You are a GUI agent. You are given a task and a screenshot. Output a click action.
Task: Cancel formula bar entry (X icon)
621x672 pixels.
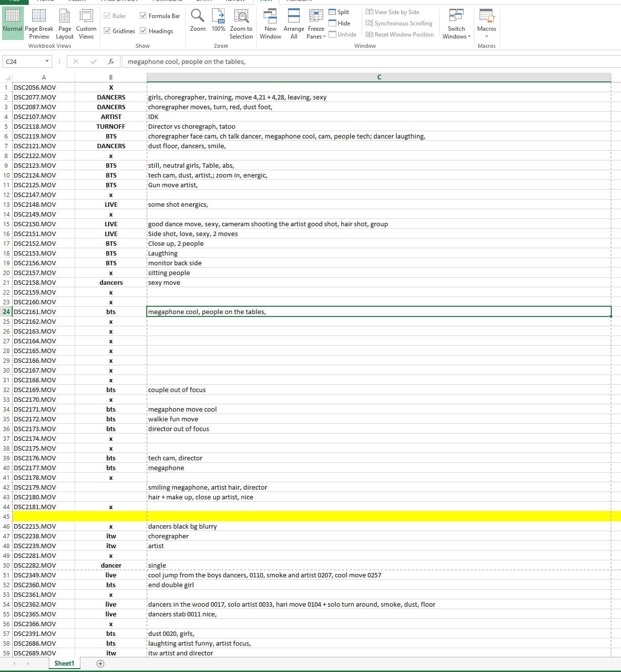point(76,61)
